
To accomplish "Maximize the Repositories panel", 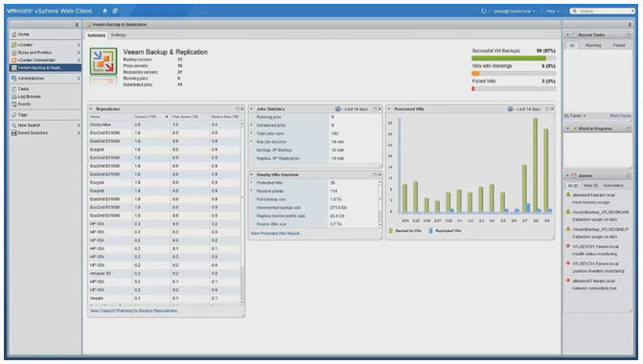I will [x=237, y=109].
